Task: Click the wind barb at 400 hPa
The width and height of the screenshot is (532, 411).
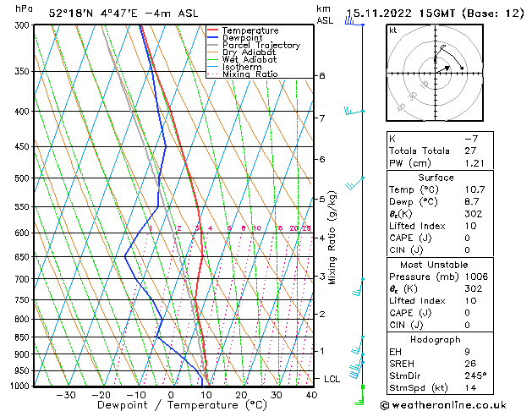Action: [354, 111]
